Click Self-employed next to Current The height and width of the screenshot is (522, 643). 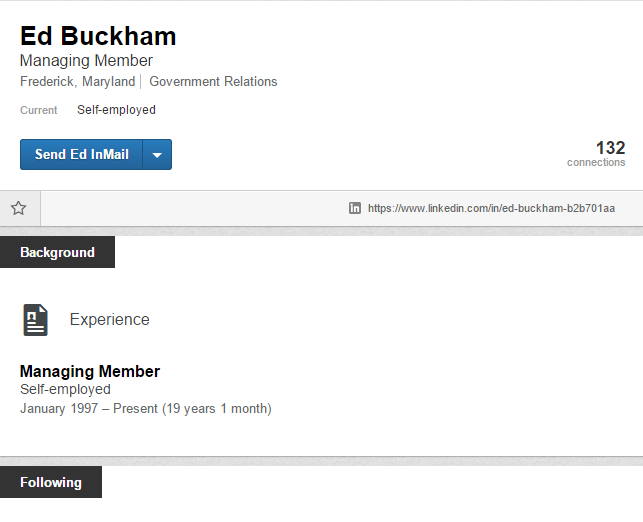[116, 110]
